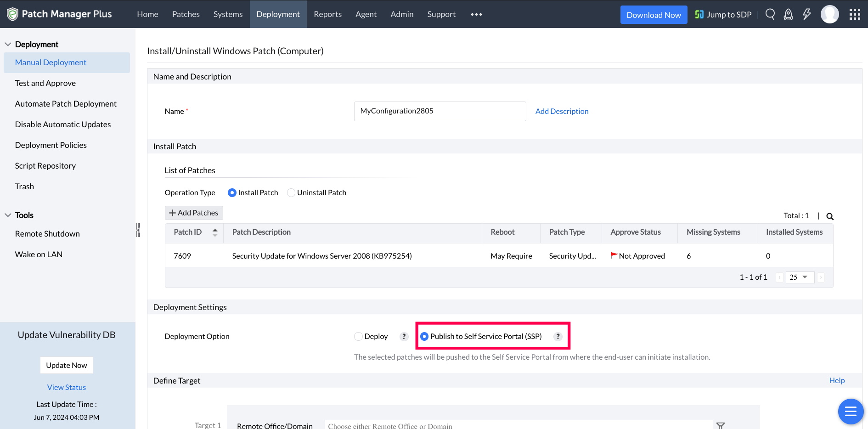This screenshot has width=868, height=429.
Task: Open the global search icon
Action: [770, 14]
